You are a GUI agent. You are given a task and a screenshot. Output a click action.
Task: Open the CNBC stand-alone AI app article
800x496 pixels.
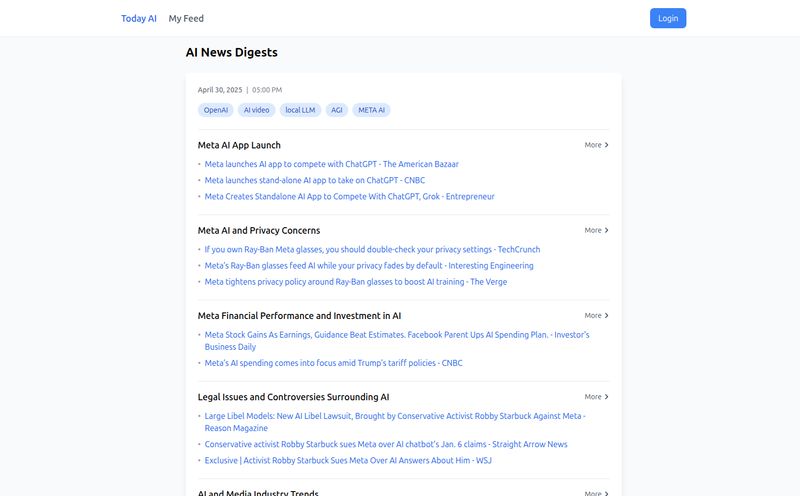[315, 180]
